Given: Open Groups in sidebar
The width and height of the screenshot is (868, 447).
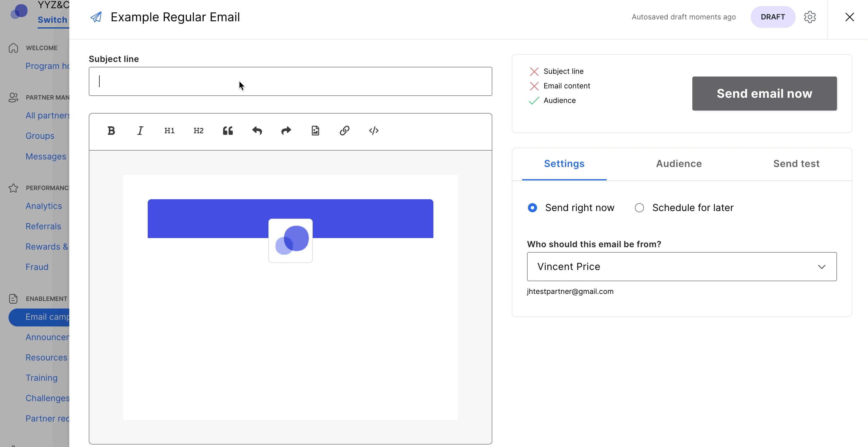Looking at the screenshot, I should click(x=40, y=136).
